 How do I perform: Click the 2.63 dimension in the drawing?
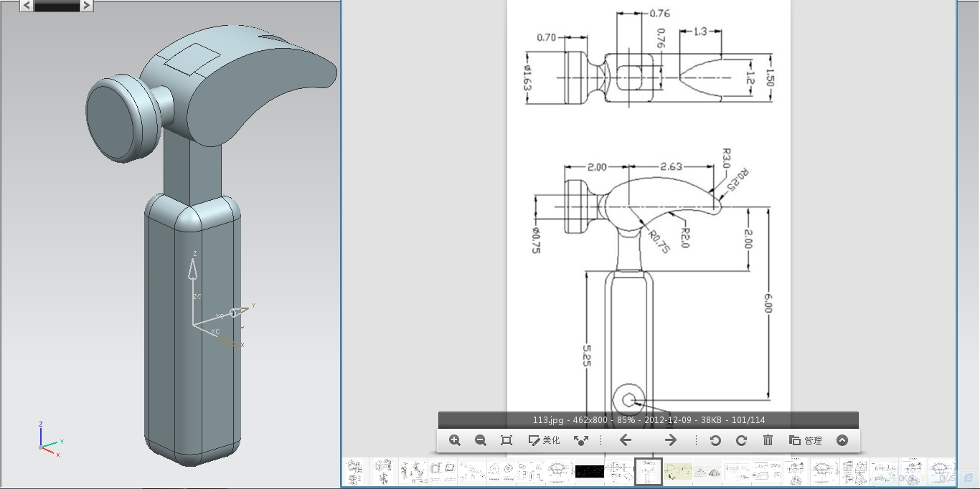(672, 166)
